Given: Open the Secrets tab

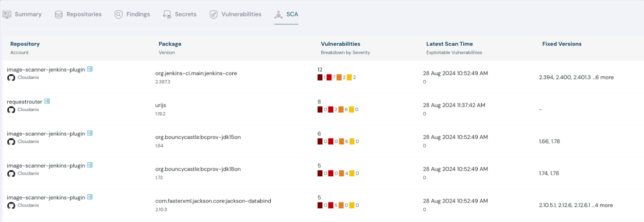Looking at the screenshot, I should (179, 15).
